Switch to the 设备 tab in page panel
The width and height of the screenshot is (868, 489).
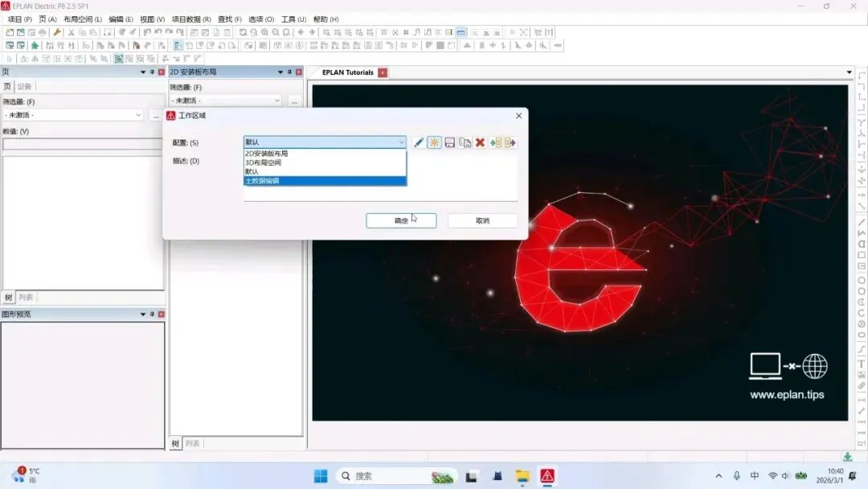point(24,86)
